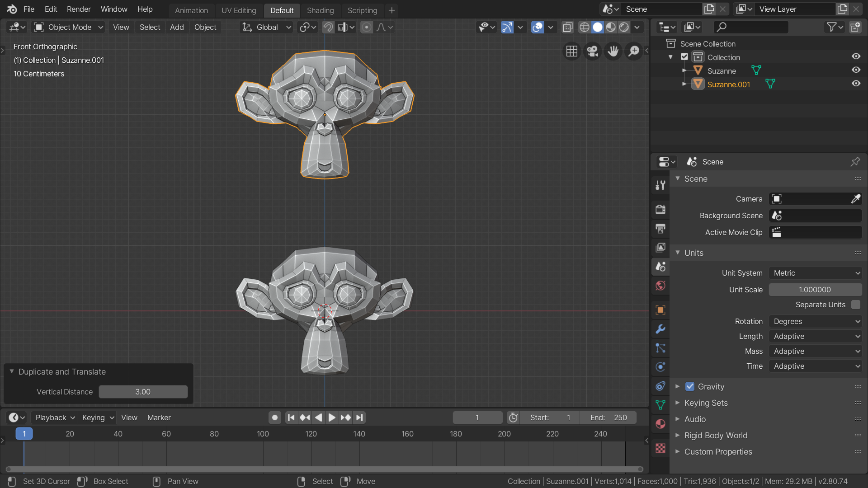Screen dimensions: 868x488
Task: Toggle Collection visibility eye icon
Action: coord(856,56)
